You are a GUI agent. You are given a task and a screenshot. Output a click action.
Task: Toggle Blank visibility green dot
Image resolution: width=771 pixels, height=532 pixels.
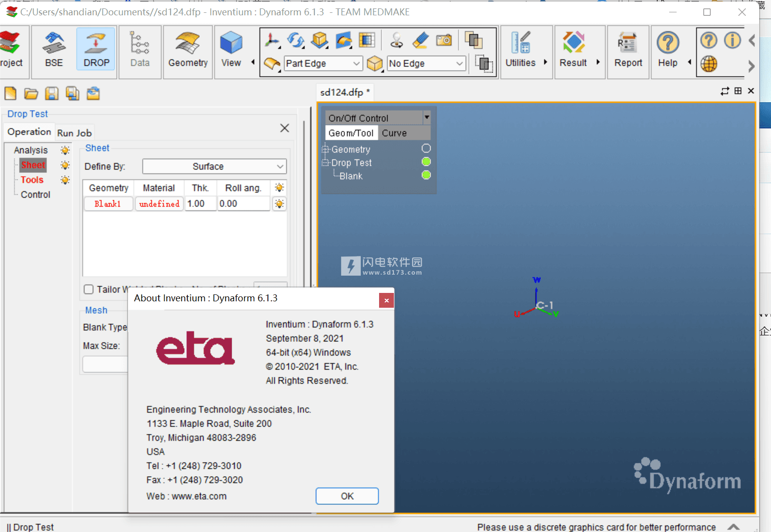click(x=426, y=175)
